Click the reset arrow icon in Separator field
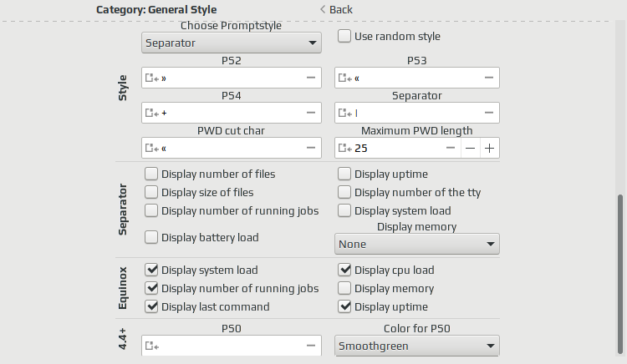 point(345,113)
